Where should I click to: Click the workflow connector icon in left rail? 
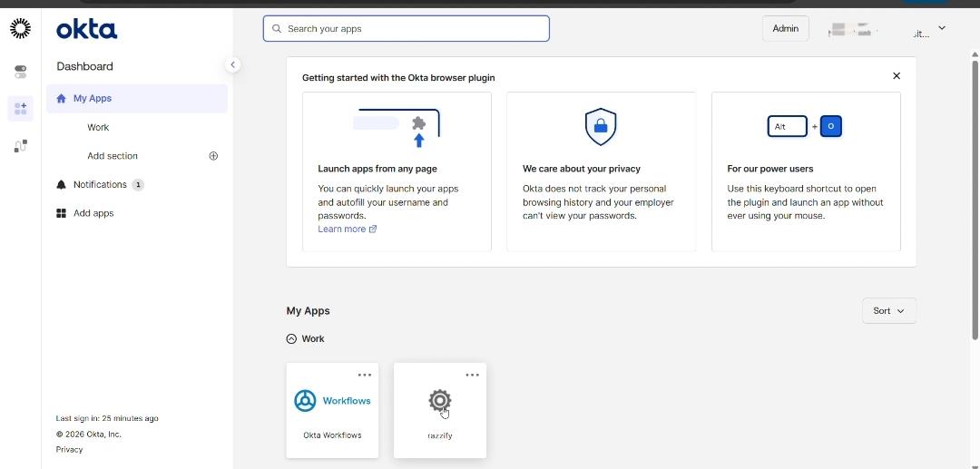point(20,145)
